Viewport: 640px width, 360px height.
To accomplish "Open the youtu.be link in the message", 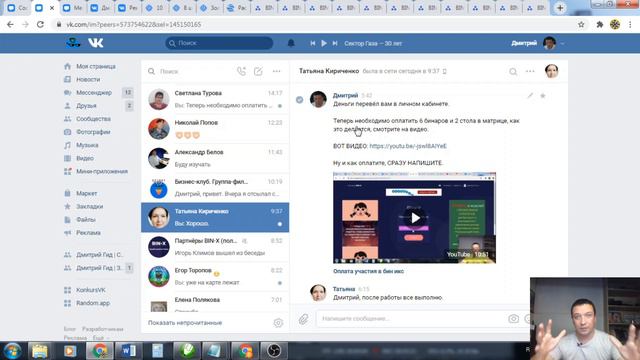I will pyautogui.click(x=408, y=146).
